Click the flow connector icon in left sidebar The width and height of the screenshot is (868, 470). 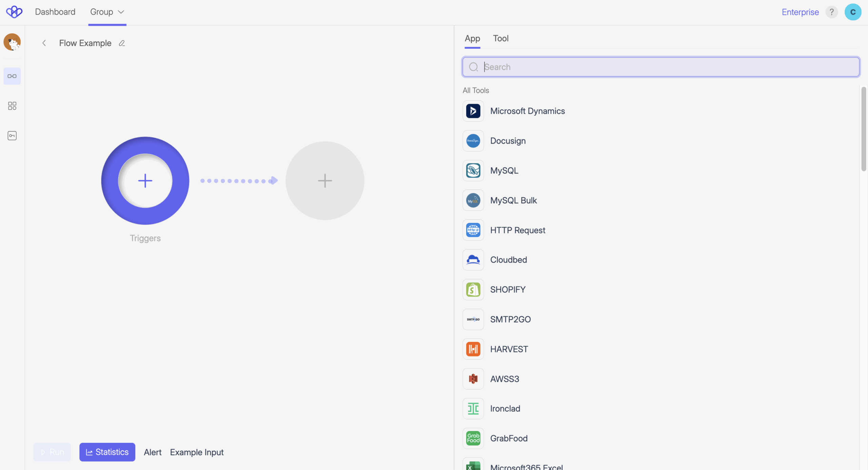[x=12, y=76]
